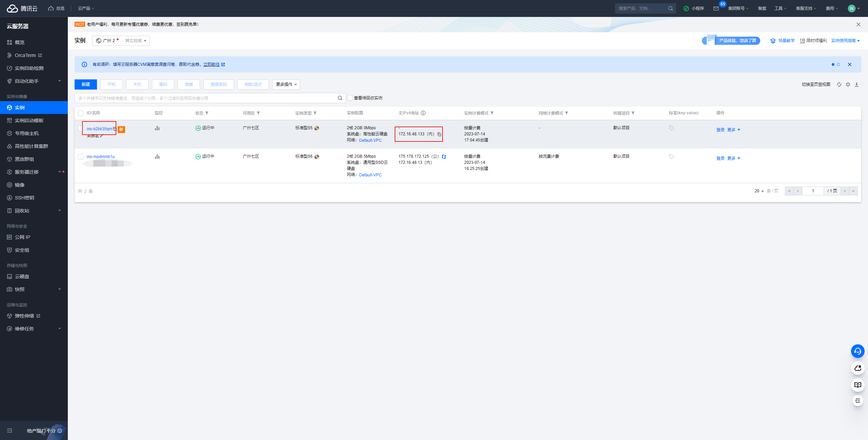The width and height of the screenshot is (868, 440).
Task: Open the 云产品 dropdown
Action: (86, 8)
